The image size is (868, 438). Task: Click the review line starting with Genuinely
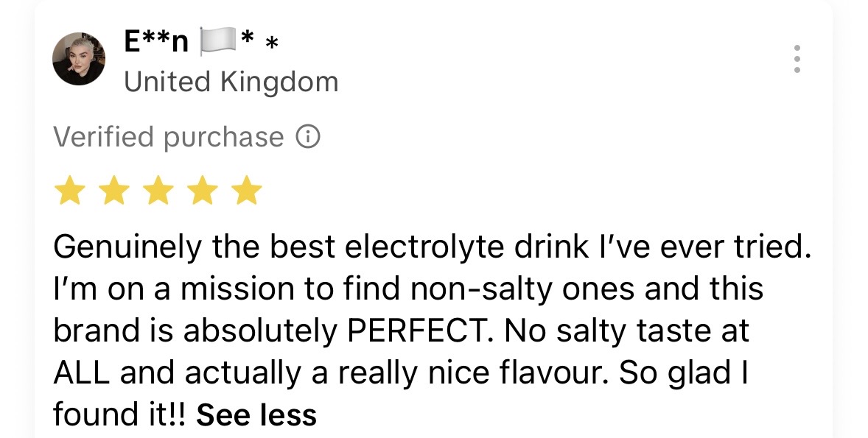click(431, 247)
